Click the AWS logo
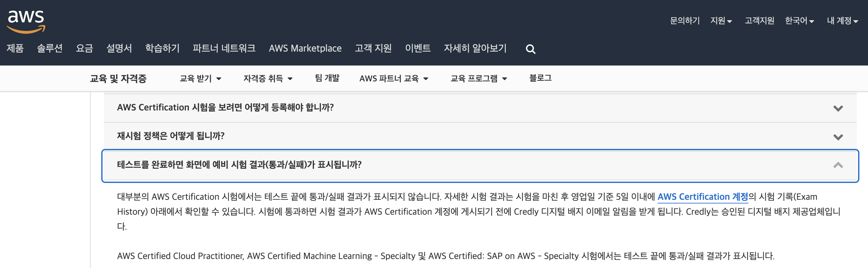Screen dimensions: 868x268 [x=26, y=22]
